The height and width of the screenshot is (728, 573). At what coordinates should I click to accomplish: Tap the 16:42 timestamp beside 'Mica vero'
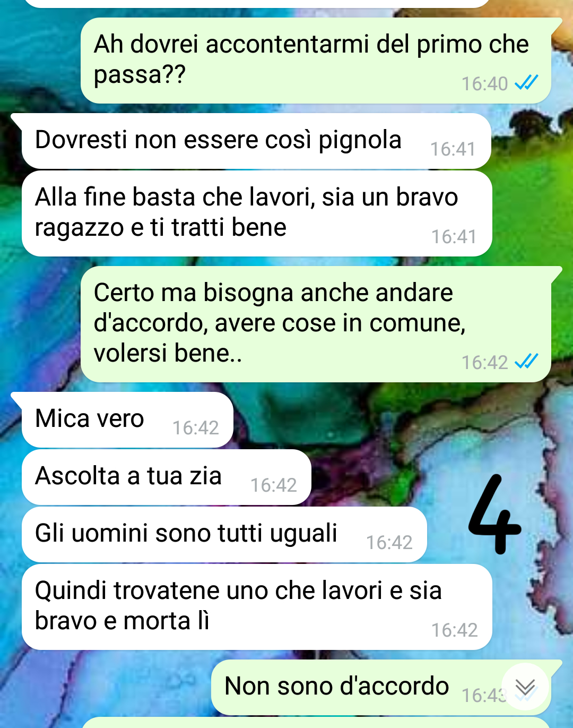pos(195,428)
